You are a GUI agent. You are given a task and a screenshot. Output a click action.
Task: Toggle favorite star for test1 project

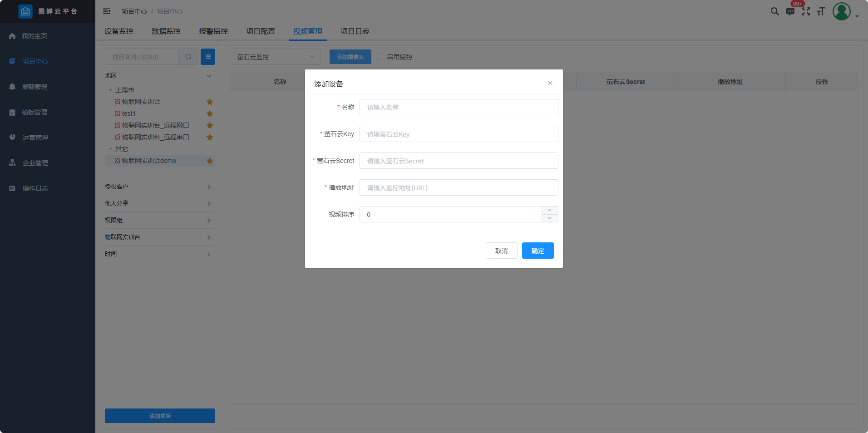click(x=210, y=113)
